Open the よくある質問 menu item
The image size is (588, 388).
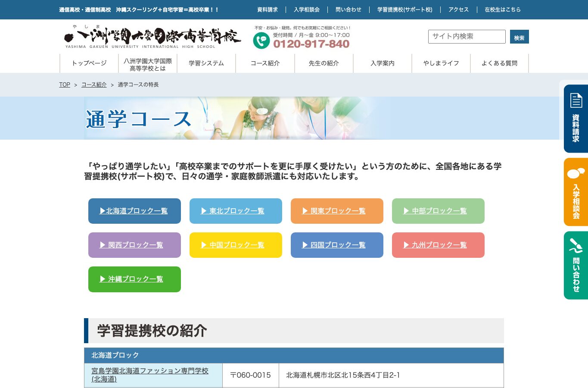tap(500, 63)
